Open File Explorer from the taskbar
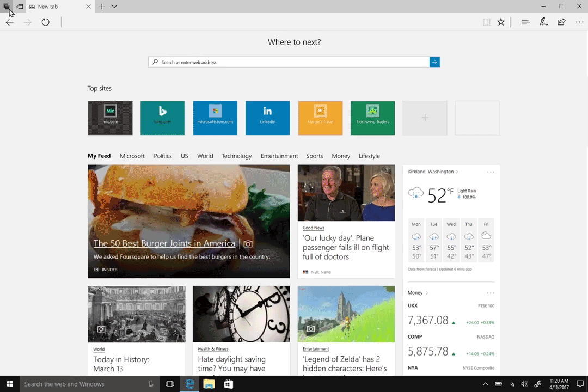 point(209,384)
